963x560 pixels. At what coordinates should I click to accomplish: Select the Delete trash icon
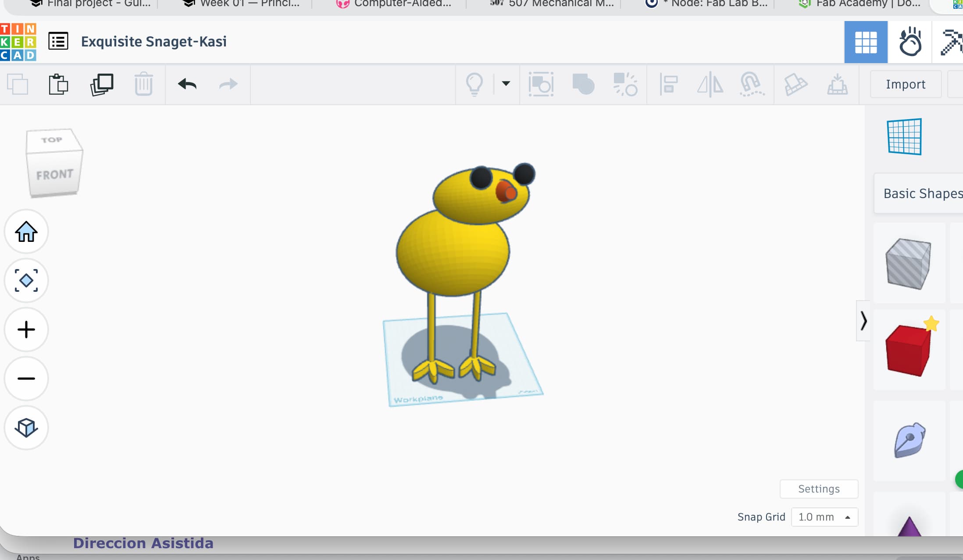pos(144,84)
